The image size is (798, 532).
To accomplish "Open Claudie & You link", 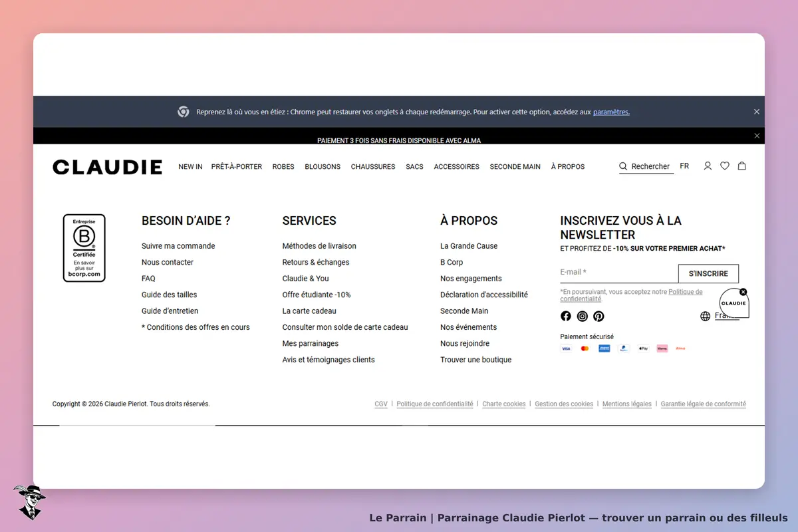I will 306,279.
